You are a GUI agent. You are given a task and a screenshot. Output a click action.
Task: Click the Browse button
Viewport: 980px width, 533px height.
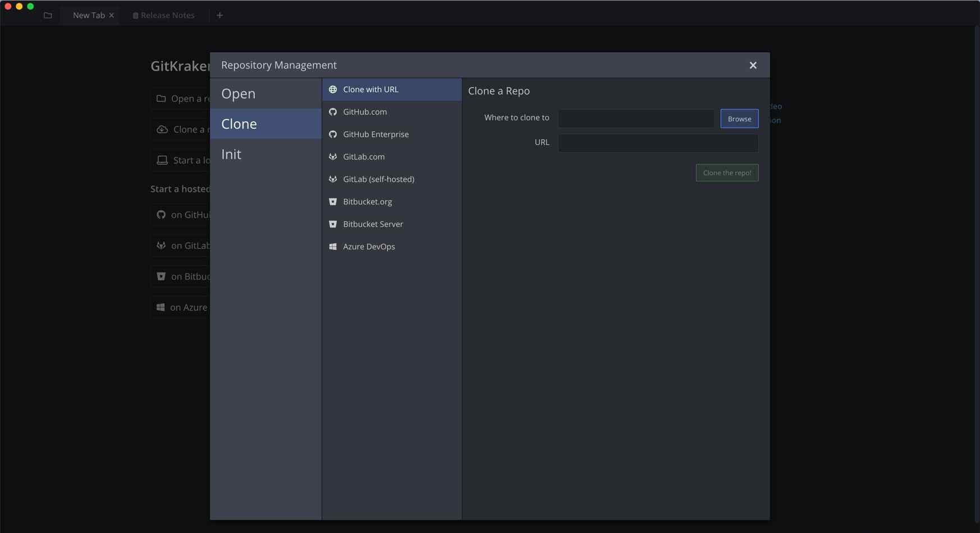(739, 119)
